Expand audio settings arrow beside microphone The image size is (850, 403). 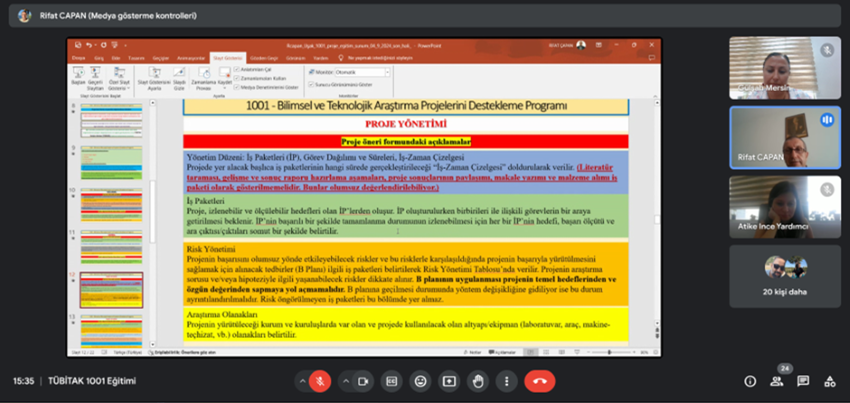pos(301,381)
